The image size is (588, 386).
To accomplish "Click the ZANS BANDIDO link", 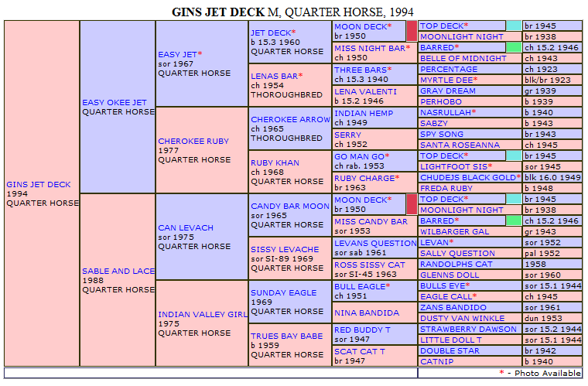I will coord(453,308).
